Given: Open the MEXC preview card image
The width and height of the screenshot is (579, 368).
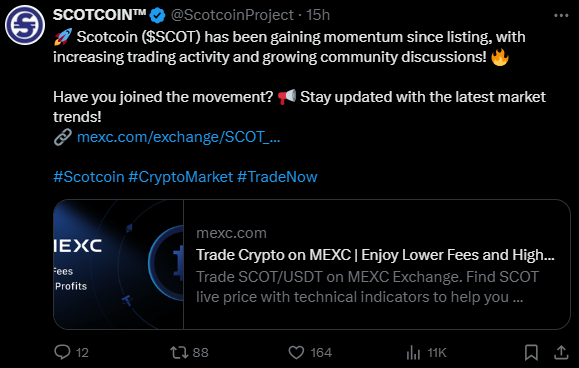Looking at the screenshot, I should 119,264.
